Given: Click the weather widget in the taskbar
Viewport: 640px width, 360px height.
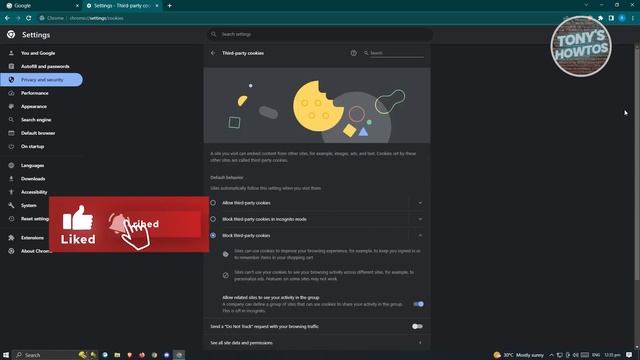Looking at the screenshot, I should pyautogui.click(x=518, y=355).
